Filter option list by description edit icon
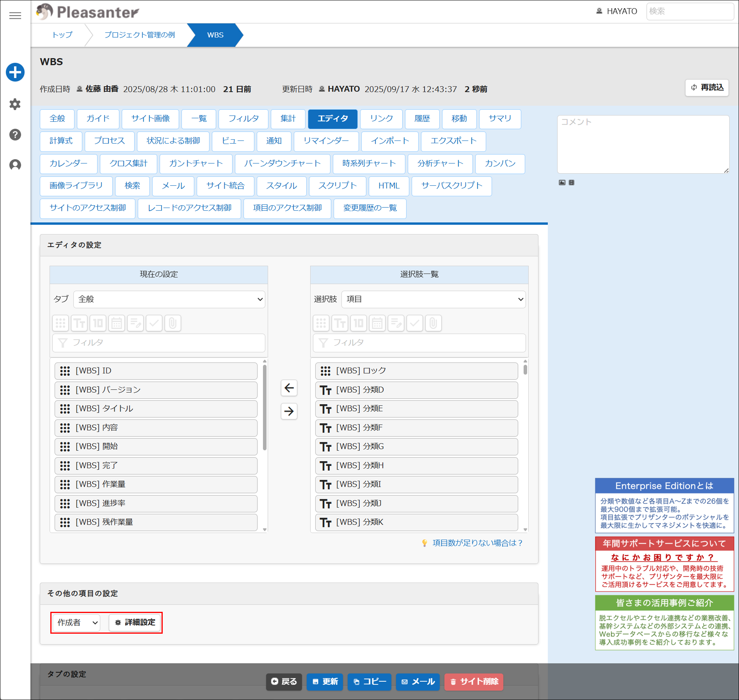Image resolution: width=739 pixels, height=700 pixels. [396, 323]
